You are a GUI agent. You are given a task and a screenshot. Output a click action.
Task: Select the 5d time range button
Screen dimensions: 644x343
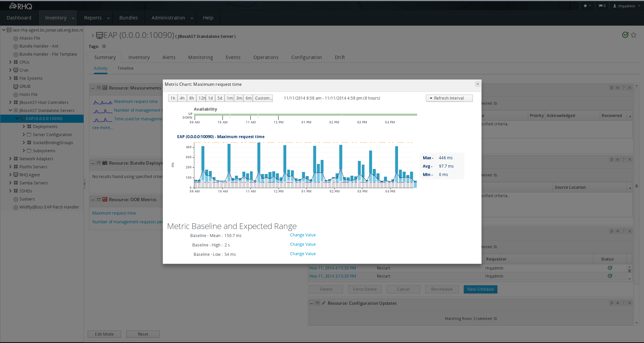click(219, 98)
